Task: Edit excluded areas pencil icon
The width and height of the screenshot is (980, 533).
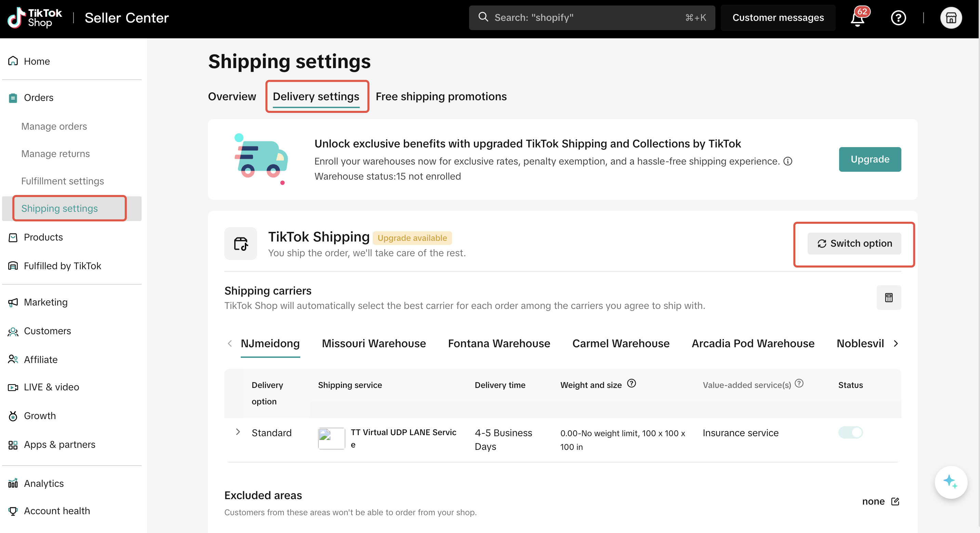Action: (895, 502)
